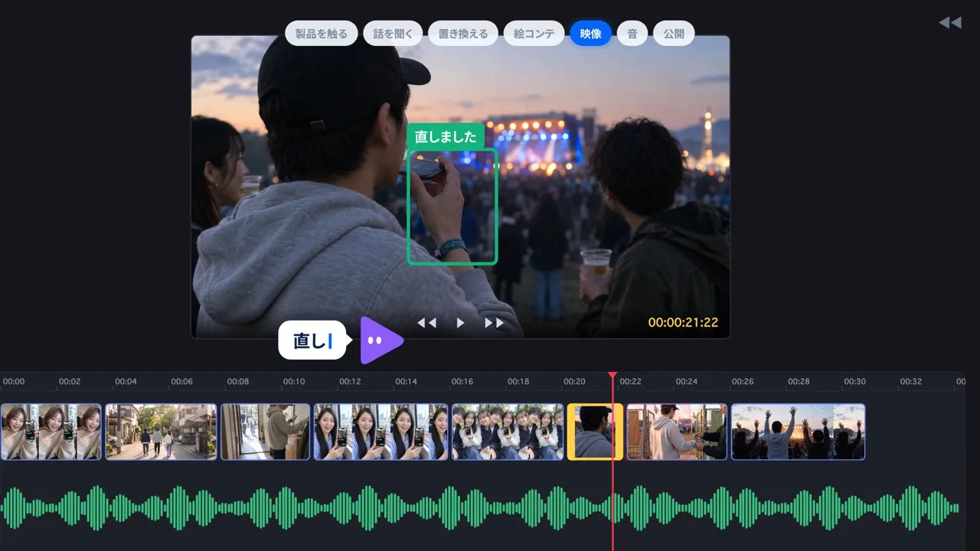Click the purple triangle assistant cursor
Viewport: 980px width, 551px height.
(x=381, y=340)
